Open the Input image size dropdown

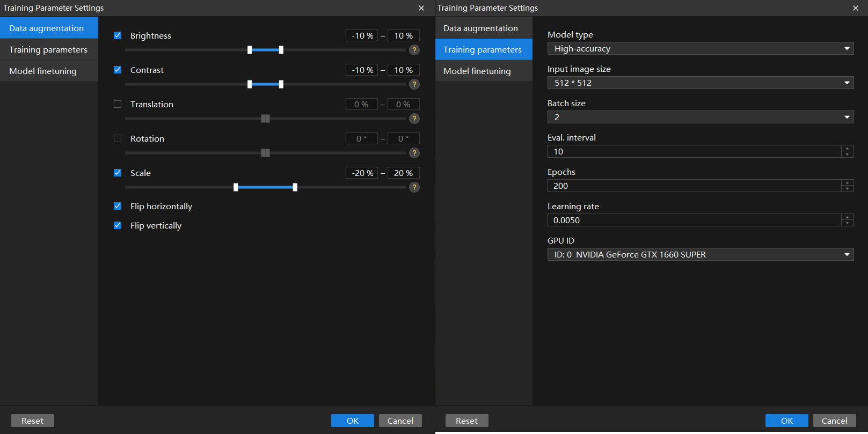point(701,83)
